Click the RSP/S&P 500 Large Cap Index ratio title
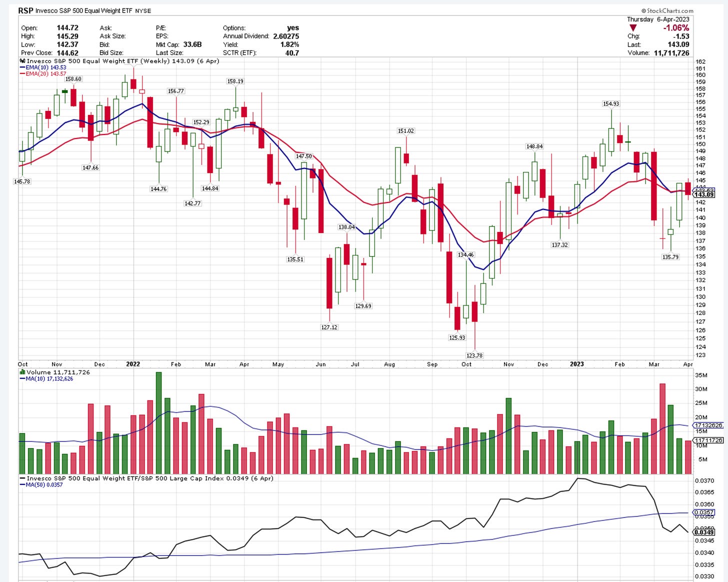Screen dimensions: 728x582 pos(150,478)
